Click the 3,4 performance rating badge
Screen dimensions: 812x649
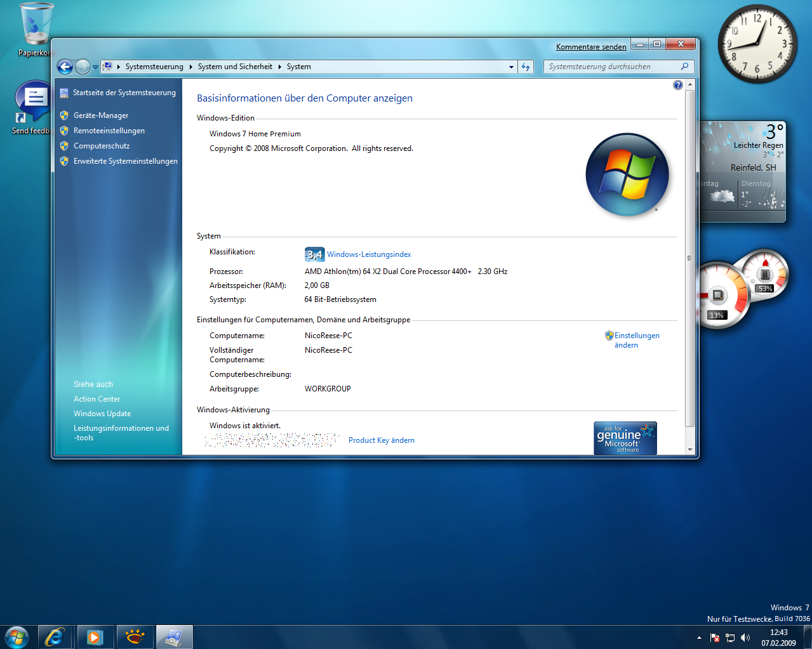(x=314, y=254)
